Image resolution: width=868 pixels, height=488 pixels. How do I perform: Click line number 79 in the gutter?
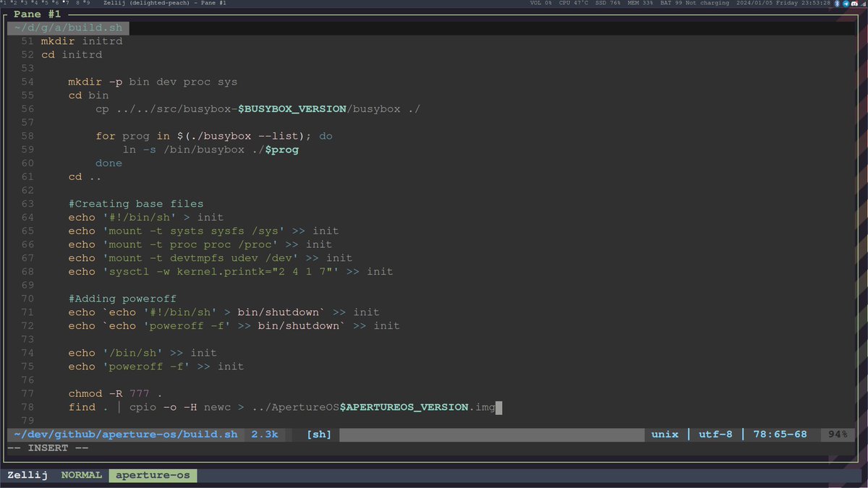27,421
